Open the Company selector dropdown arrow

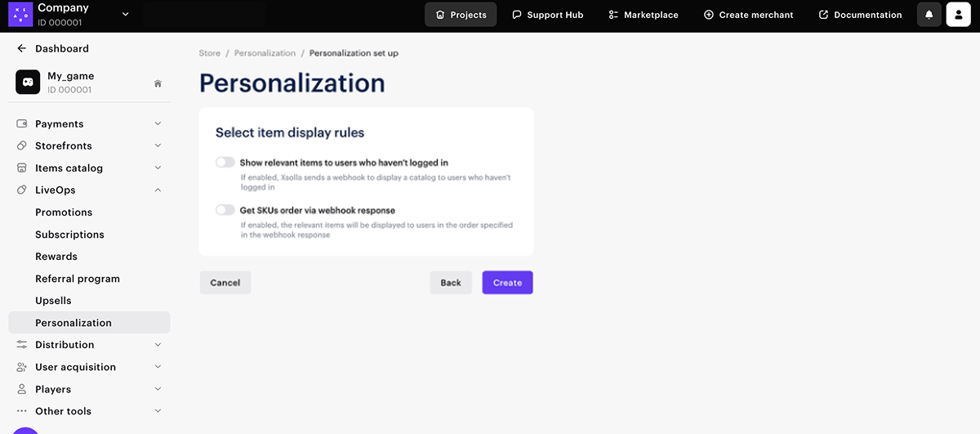tap(125, 14)
